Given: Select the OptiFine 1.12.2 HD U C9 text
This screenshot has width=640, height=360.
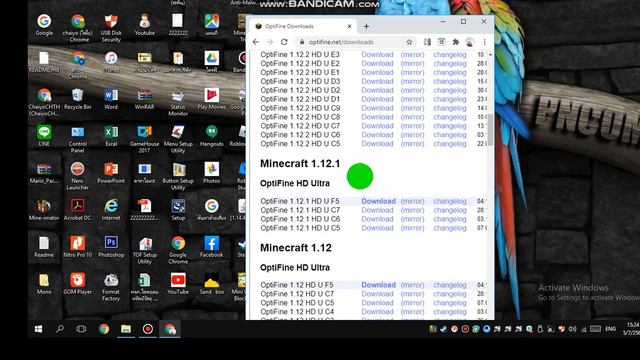Looking at the screenshot, I should click(300, 108).
